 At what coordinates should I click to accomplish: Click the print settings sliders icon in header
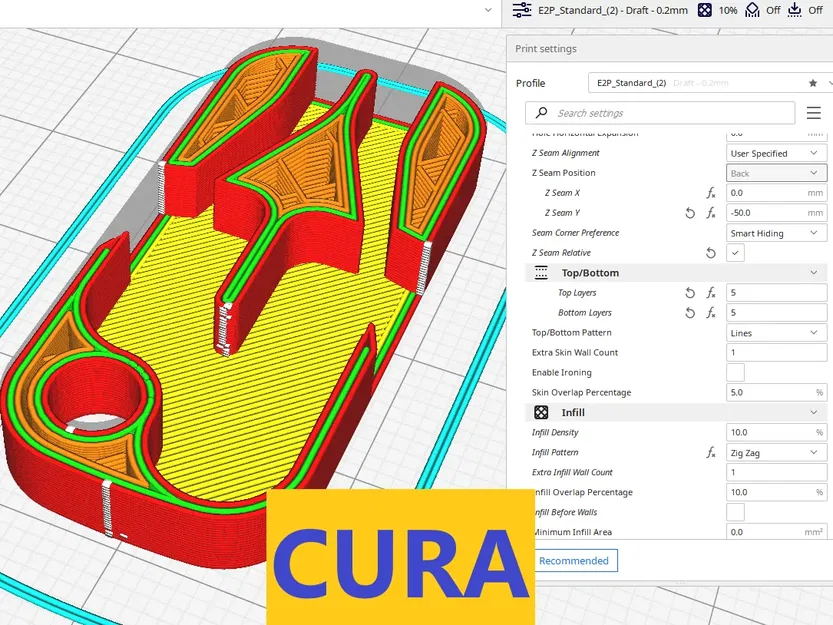pos(522,10)
